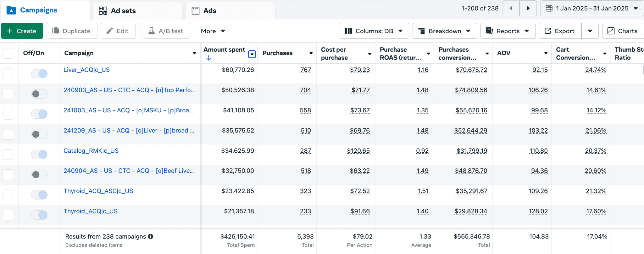Click the A/B test flask icon
The image size is (644, 254).
pos(152,31)
